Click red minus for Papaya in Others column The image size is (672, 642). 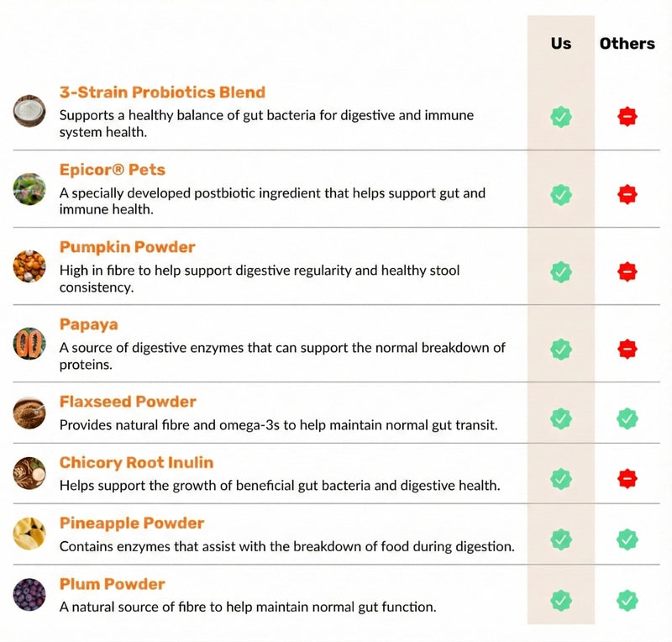pyautogui.click(x=627, y=349)
